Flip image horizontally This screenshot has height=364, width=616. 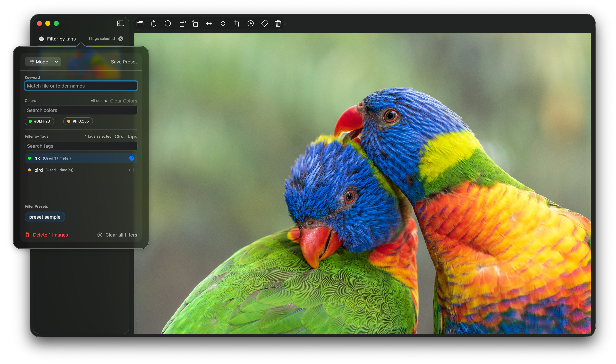point(209,24)
